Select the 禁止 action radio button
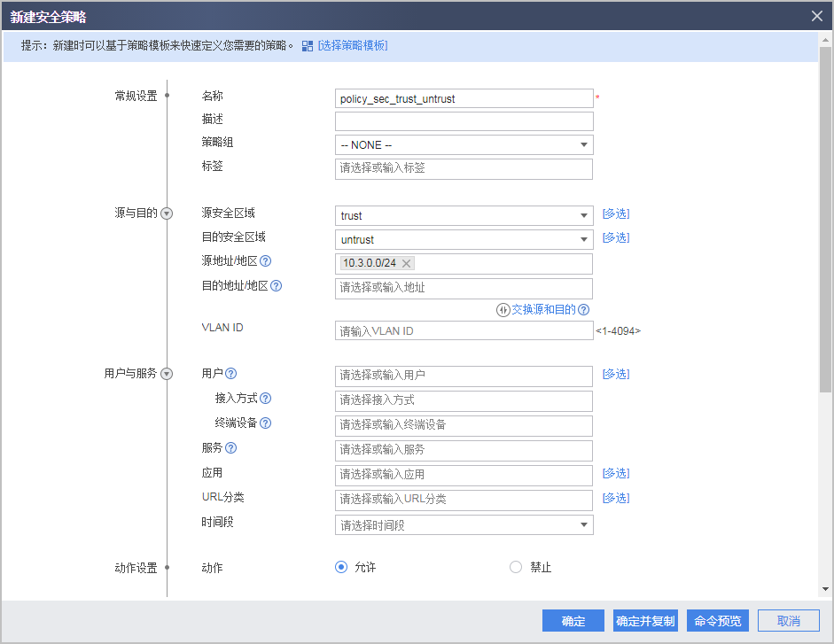The height and width of the screenshot is (644, 834). tap(516, 568)
